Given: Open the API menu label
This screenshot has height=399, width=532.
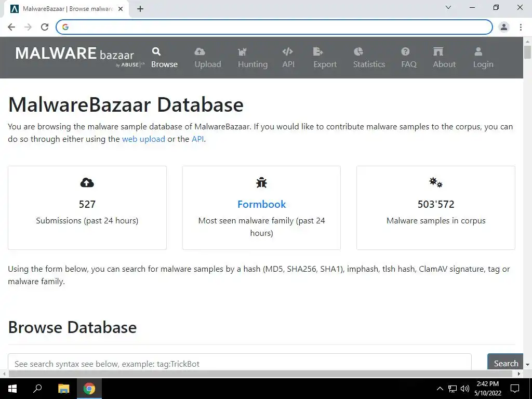Looking at the screenshot, I should (x=288, y=64).
